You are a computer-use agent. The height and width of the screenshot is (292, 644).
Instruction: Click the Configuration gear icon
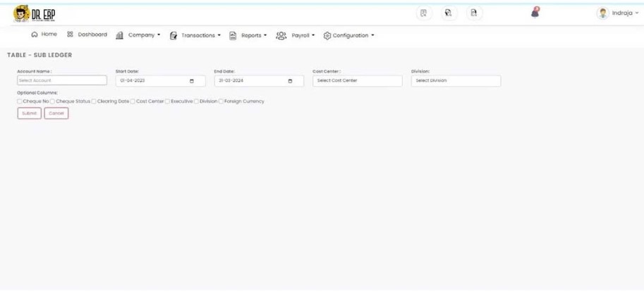[327, 36]
